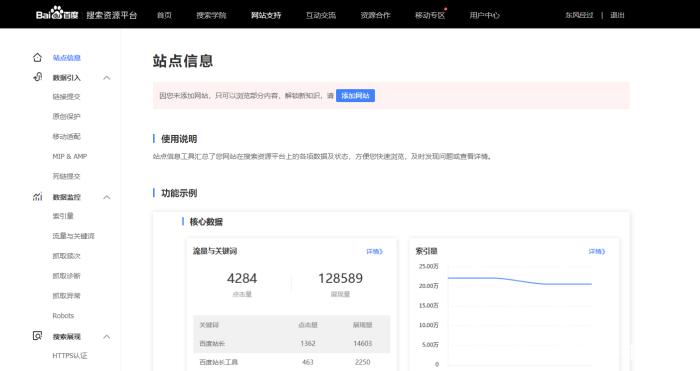Screen dimensions: 700x371
Task: Select 网站支持 in top navigation
Action: point(266,15)
